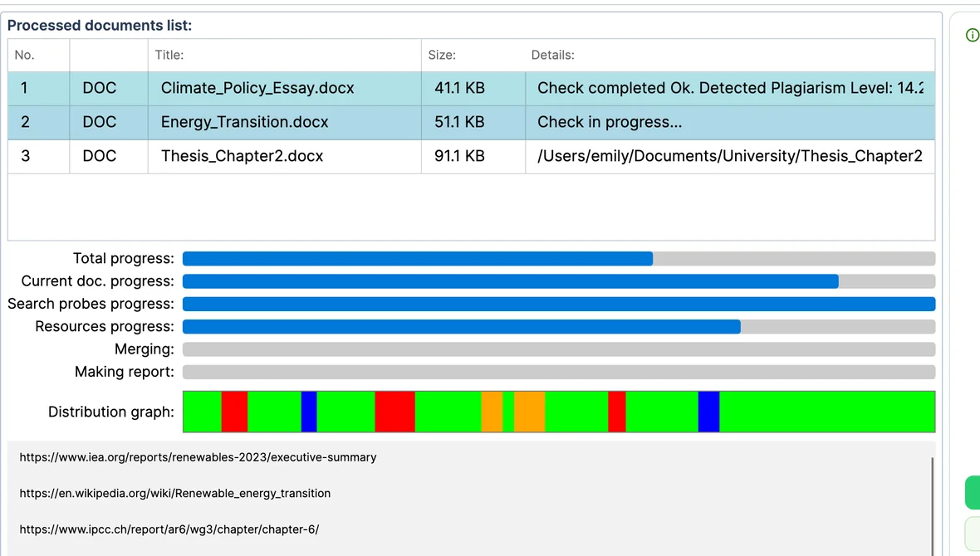Click the Search probes progress bar
The image size is (980, 556).
coord(559,305)
